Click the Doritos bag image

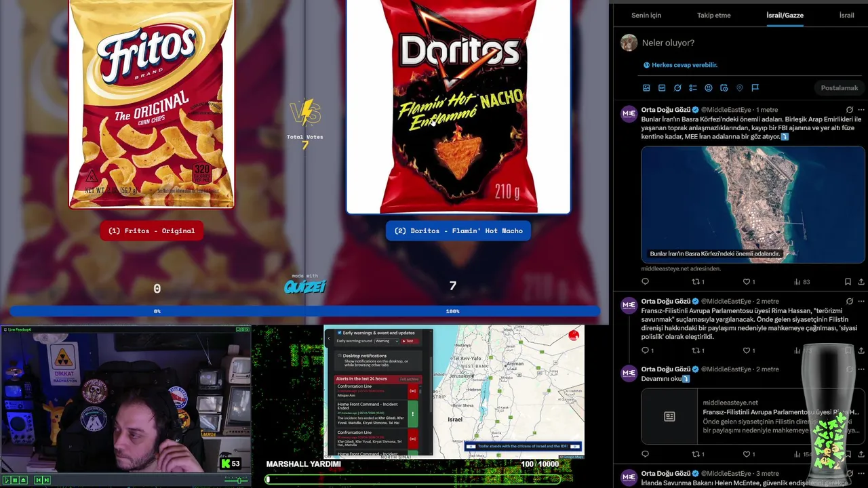(x=458, y=106)
